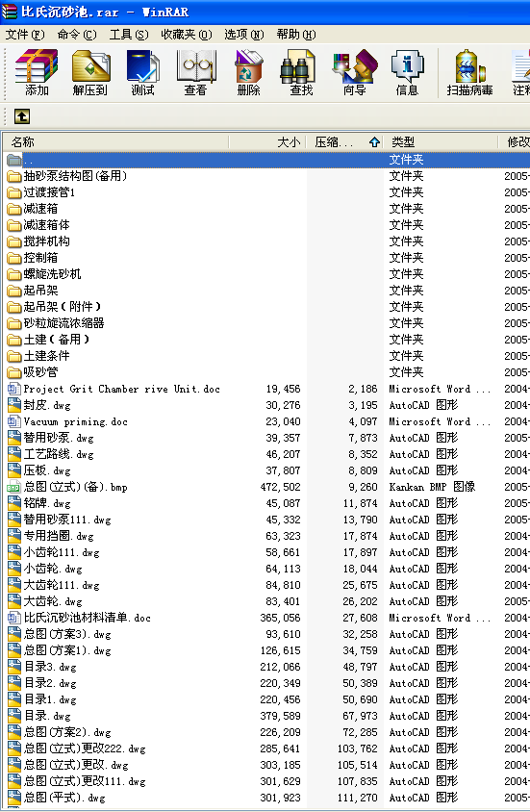This screenshot has width=530, height=812.
Task: Select file 大齿轮111.dwg
Action: (61, 585)
